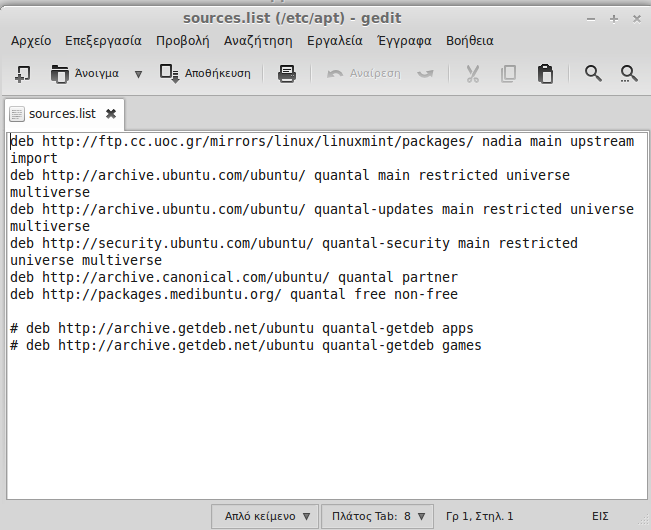
Task: Open find and replace icon
Action: (x=629, y=74)
